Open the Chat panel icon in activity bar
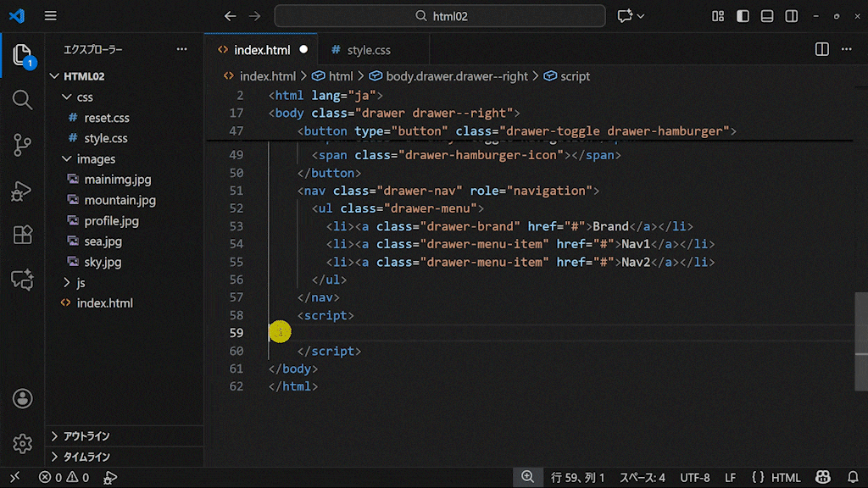 [22, 280]
